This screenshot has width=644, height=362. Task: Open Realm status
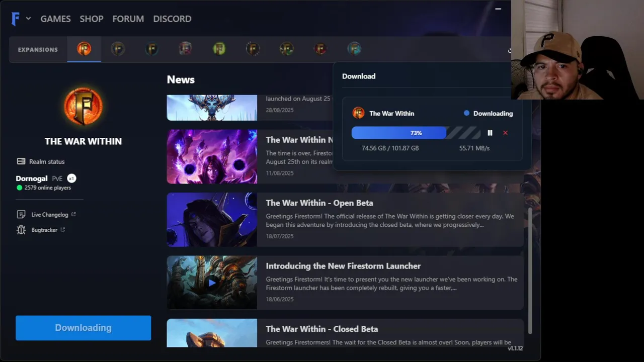tap(41, 161)
